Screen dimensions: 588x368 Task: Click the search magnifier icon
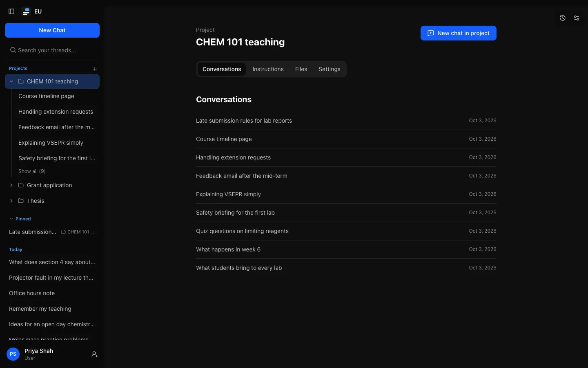click(x=13, y=50)
